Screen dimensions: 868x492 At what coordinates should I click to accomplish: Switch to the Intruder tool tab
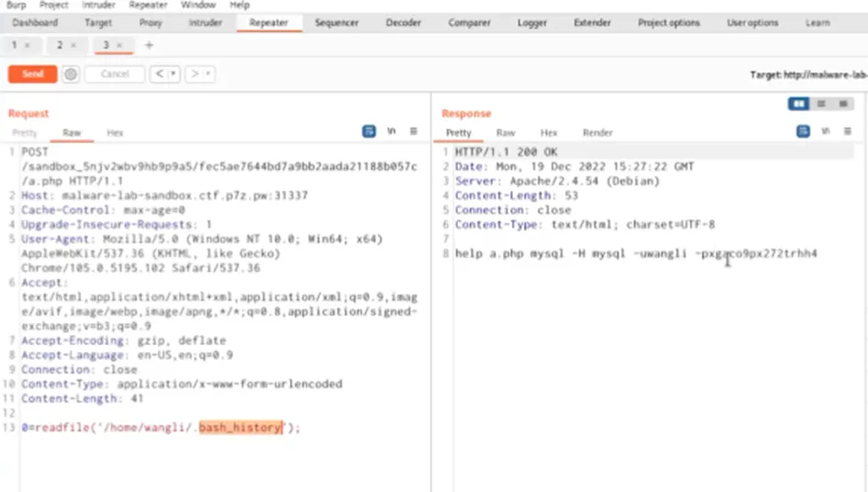206,23
